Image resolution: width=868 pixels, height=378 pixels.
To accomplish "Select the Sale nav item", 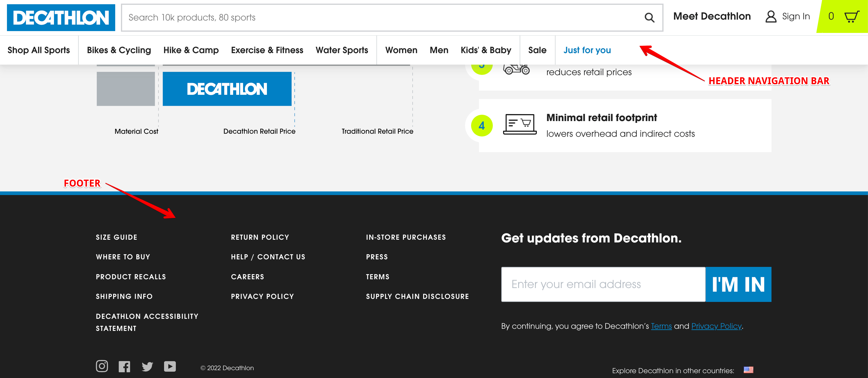I will [x=537, y=50].
